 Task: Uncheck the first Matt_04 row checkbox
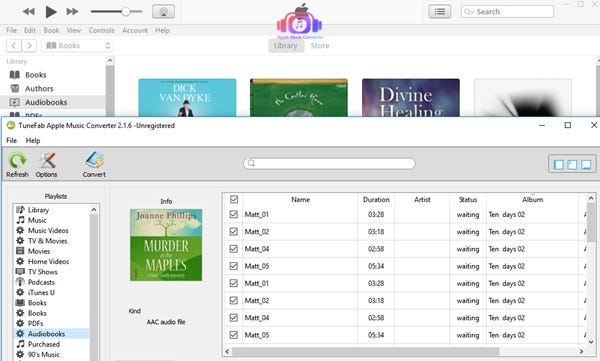coord(234,249)
